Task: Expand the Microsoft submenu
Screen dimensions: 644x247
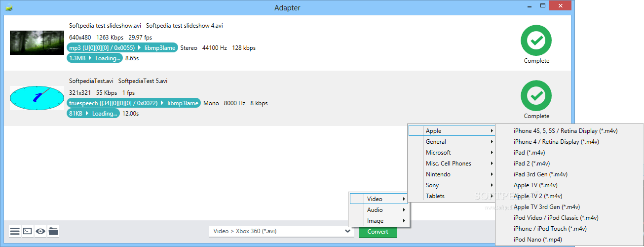Action: tap(452, 153)
